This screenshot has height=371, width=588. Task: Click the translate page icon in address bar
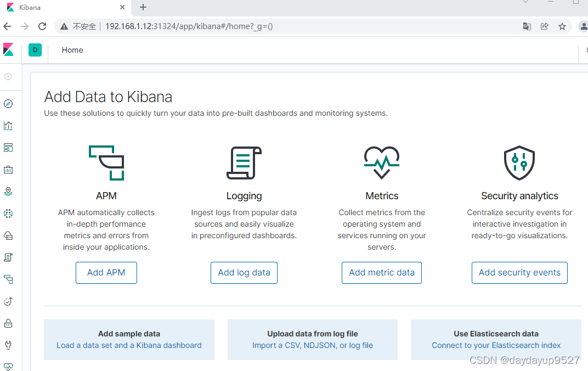point(527,26)
